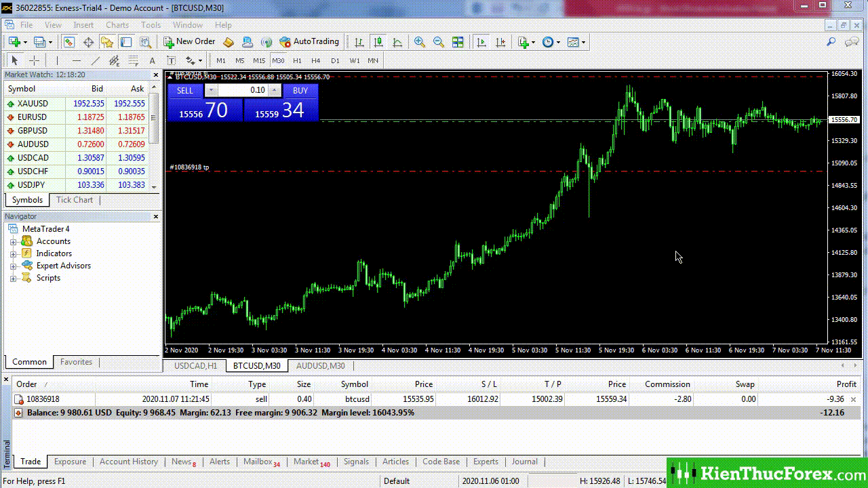
Task: Toggle candlestick chart mode
Action: point(378,42)
